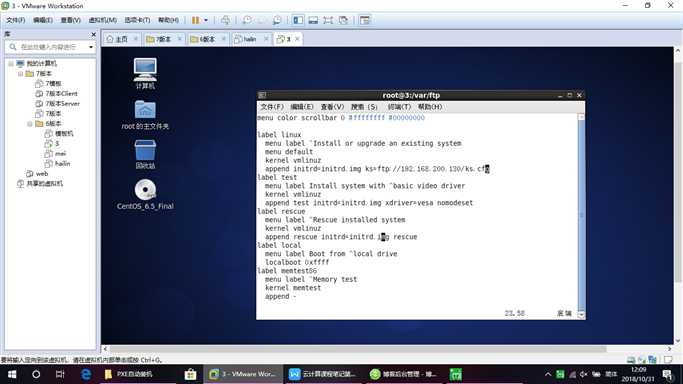Click the 计算机 desktop icon in the VM

(145, 73)
